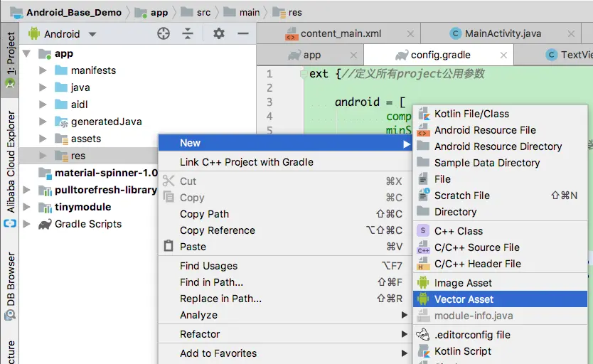Toggle the 1: Project tool window
Screen dimensions: 593x364
(x=10, y=60)
